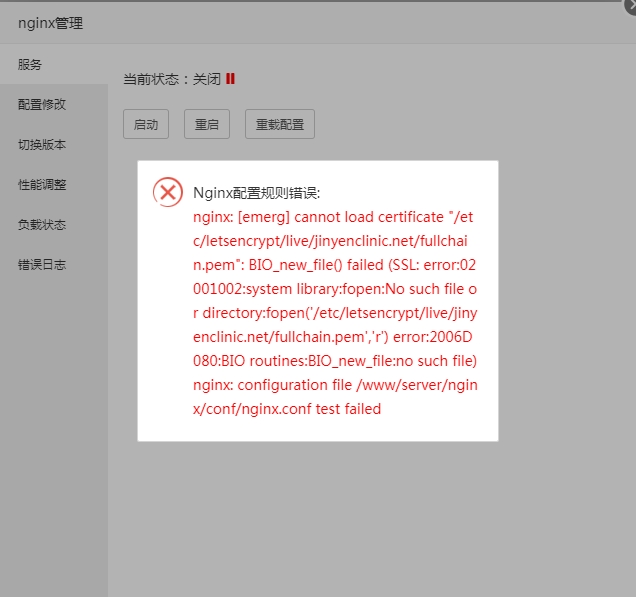Switch to 配置修改 tab
The height and width of the screenshot is (597, 636).
coord(54,105)
